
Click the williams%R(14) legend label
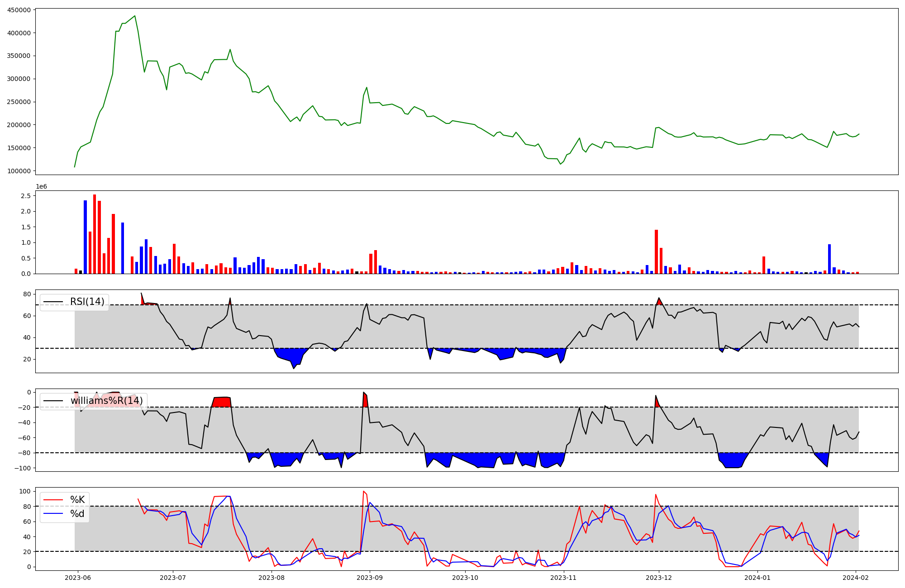click(x=106, y=401)
